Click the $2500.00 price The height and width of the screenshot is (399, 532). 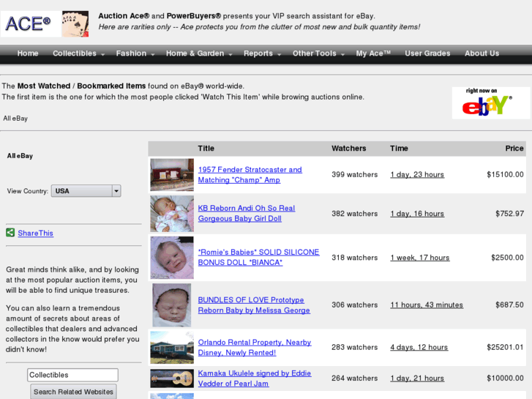(508, 258)
